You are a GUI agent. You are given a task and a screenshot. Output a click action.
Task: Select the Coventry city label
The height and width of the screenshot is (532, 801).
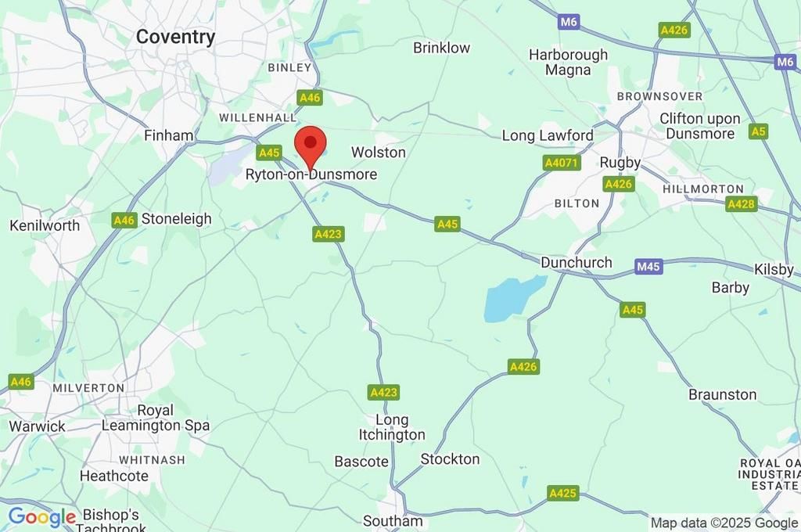(176, 37)
